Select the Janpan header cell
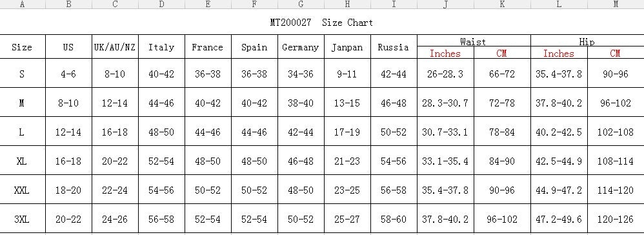644x235 pixels. (x=347, y=47)
